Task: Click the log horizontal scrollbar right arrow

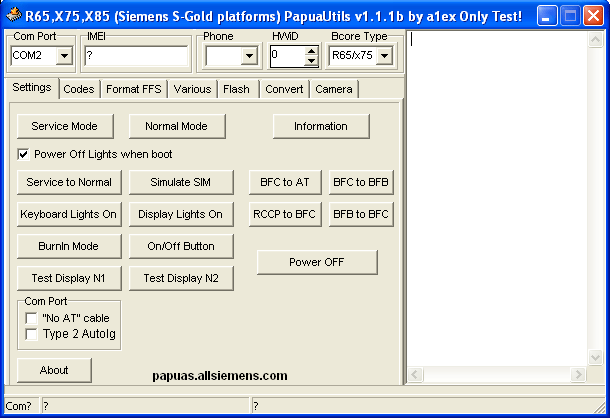Action: [578, 374]
